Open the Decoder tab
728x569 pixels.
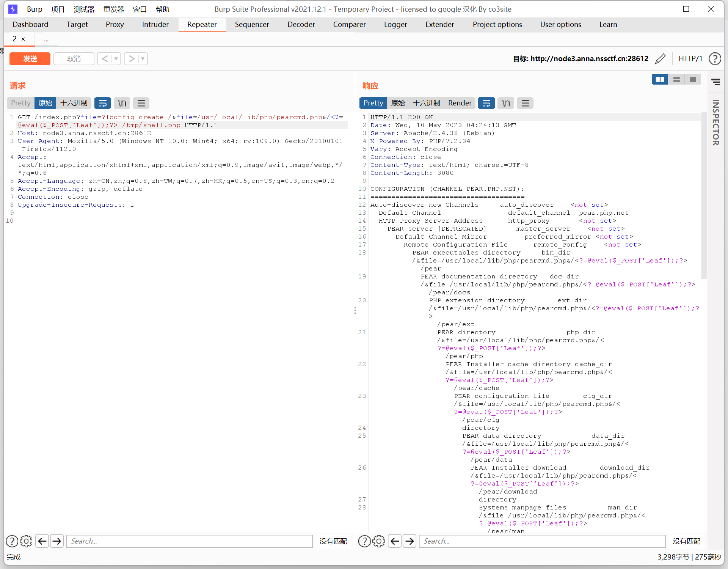(301, 24)
